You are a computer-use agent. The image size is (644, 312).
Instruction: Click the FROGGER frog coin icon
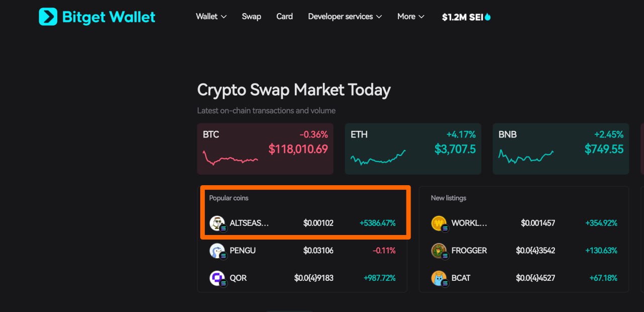439,251
